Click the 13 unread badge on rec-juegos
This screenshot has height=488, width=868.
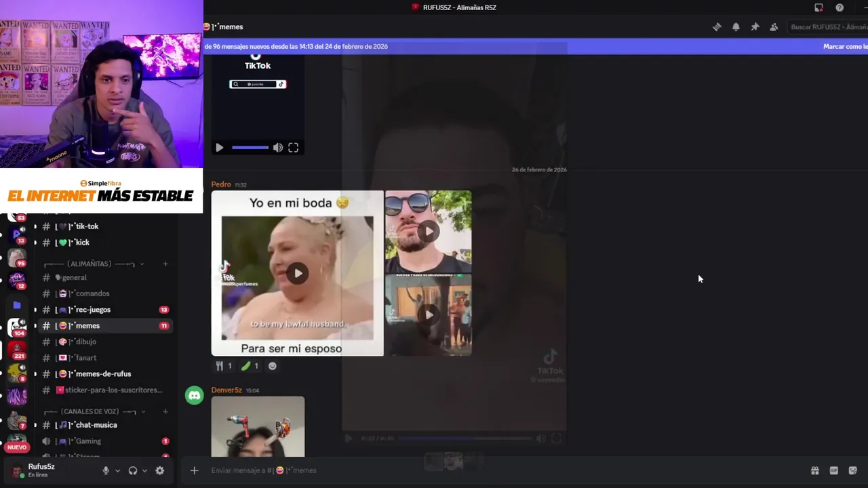(x=163, y=310)
